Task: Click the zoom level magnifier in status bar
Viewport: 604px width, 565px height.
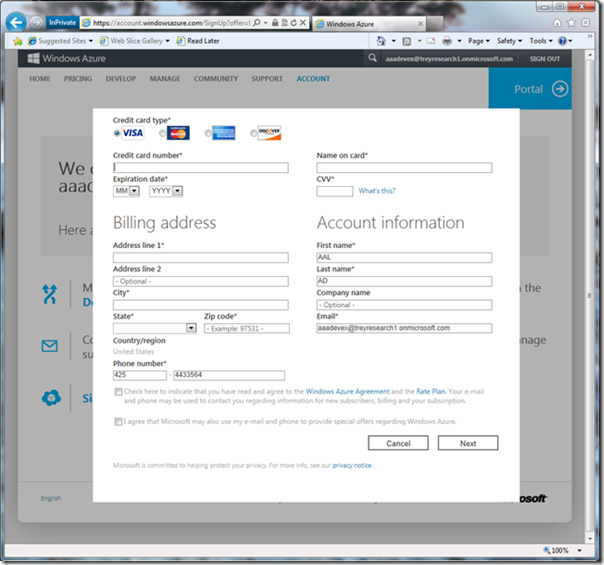Action: (x=546, y=550)
